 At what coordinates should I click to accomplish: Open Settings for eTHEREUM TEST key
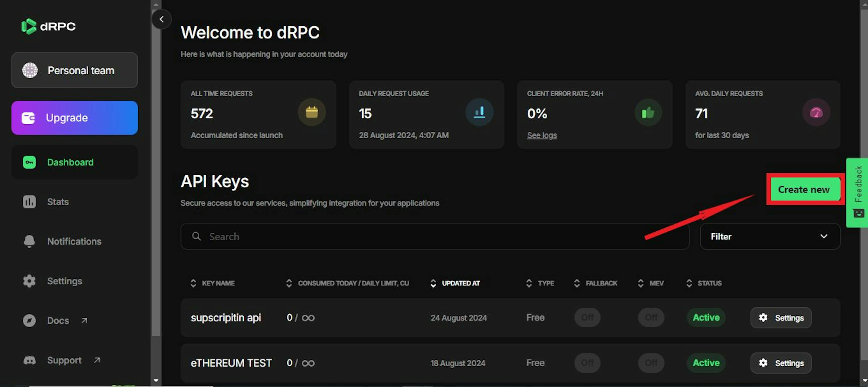[x=781, y=363]
